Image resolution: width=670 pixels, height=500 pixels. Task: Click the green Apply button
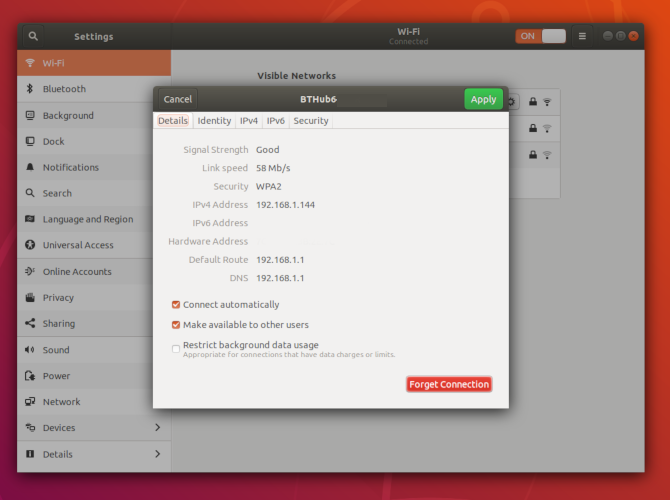point(483,99)
